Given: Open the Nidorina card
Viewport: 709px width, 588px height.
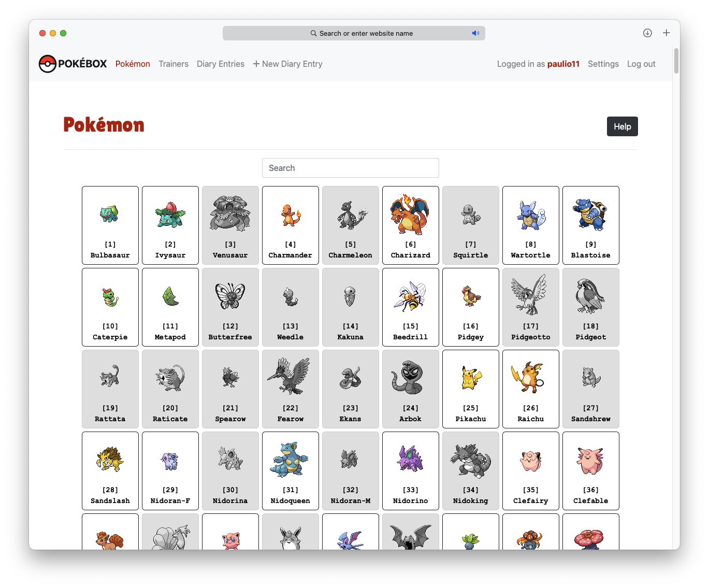Looking at the screenshot, I should (x=230, y=471).
